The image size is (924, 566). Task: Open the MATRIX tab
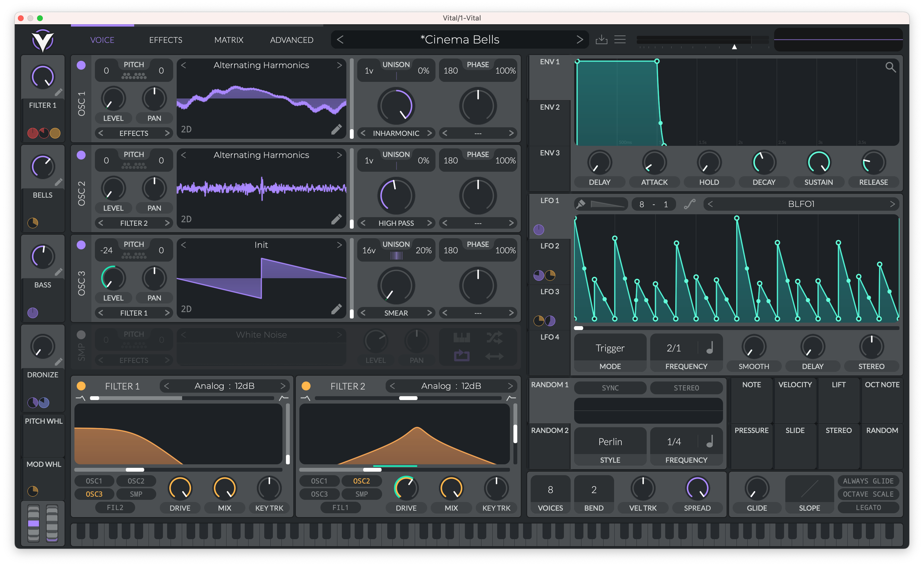pos(229,40)
